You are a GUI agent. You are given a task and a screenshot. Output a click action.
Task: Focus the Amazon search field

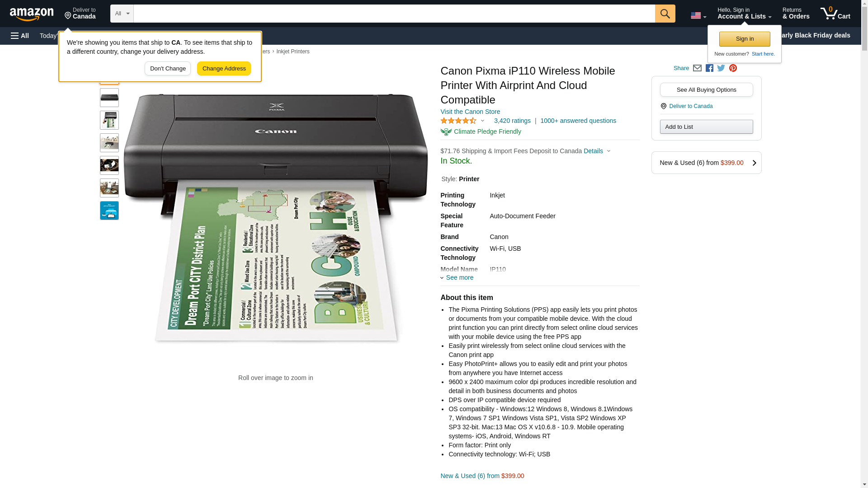394,14
